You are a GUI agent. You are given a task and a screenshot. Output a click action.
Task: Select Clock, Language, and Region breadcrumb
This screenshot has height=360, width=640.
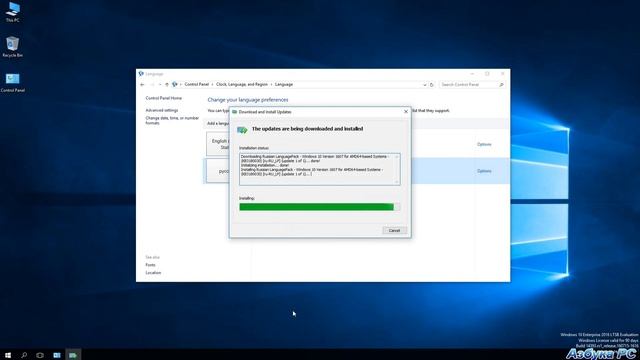(242, 84)
